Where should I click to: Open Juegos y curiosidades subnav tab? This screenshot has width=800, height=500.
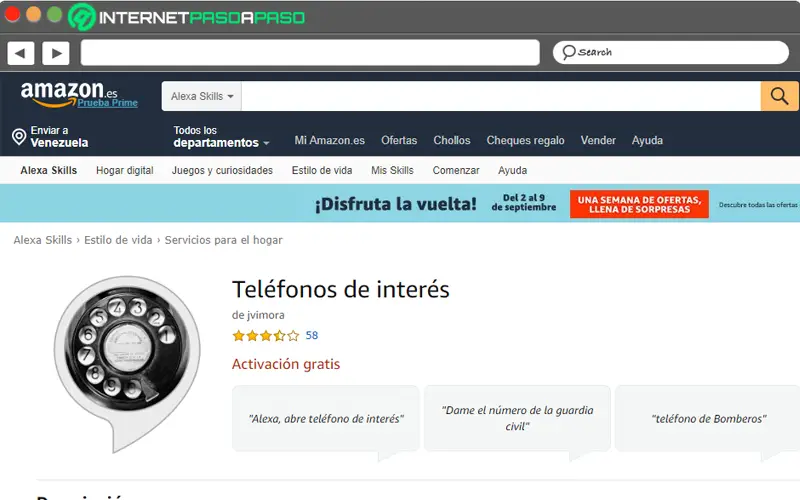[x=222, y=170]
